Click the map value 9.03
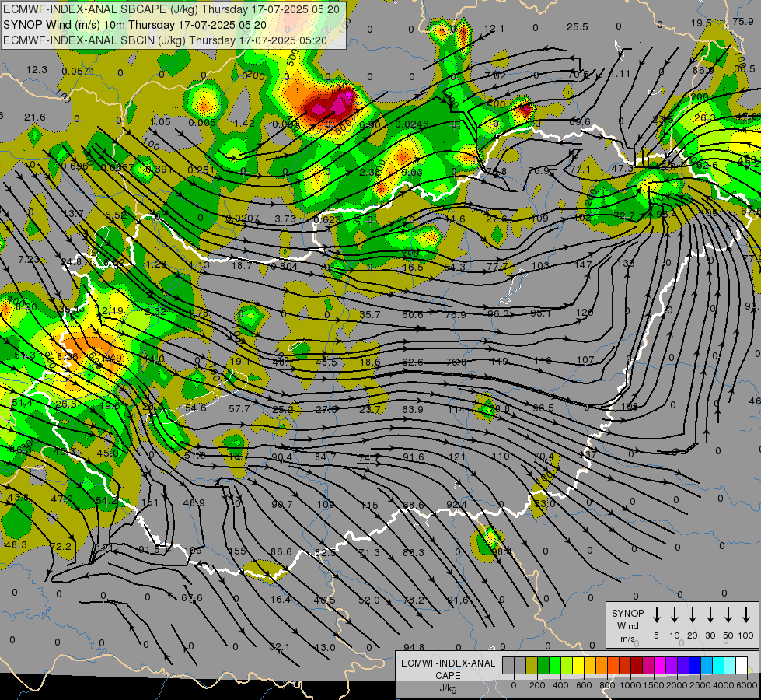 tap(412, 172)
